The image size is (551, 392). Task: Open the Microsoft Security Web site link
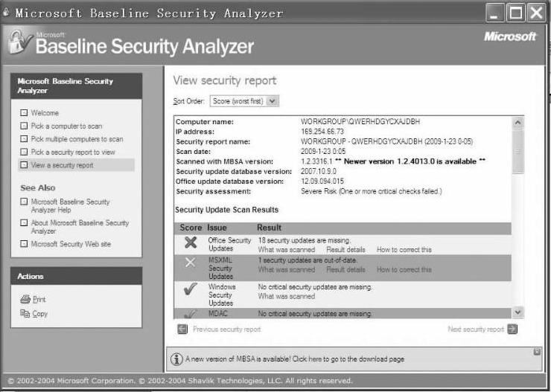(x=71, y=244)
